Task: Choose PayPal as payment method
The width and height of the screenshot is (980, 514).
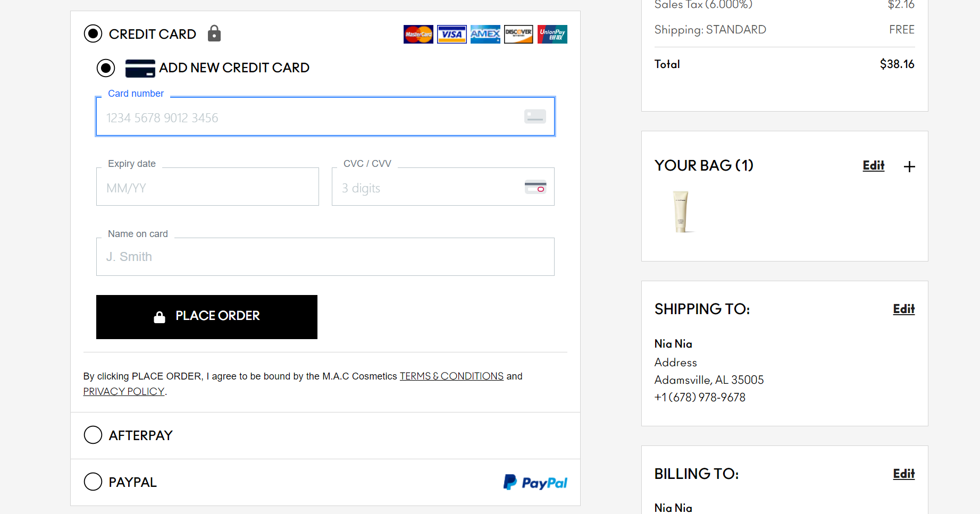Action: pyautogui.click(x=93, y=482)
